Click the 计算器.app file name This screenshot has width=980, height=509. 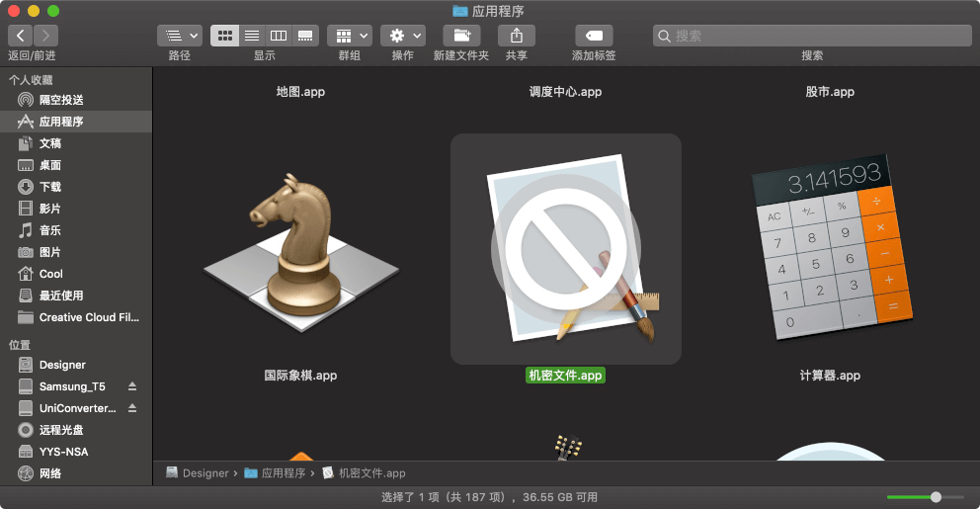tap(830, 376)
